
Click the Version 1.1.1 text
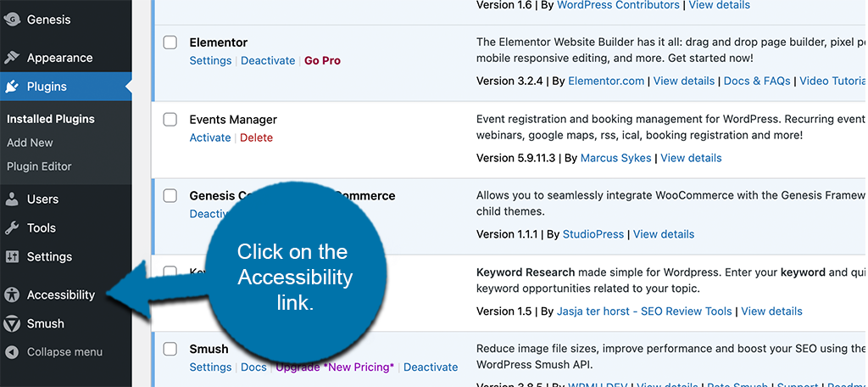507,234
